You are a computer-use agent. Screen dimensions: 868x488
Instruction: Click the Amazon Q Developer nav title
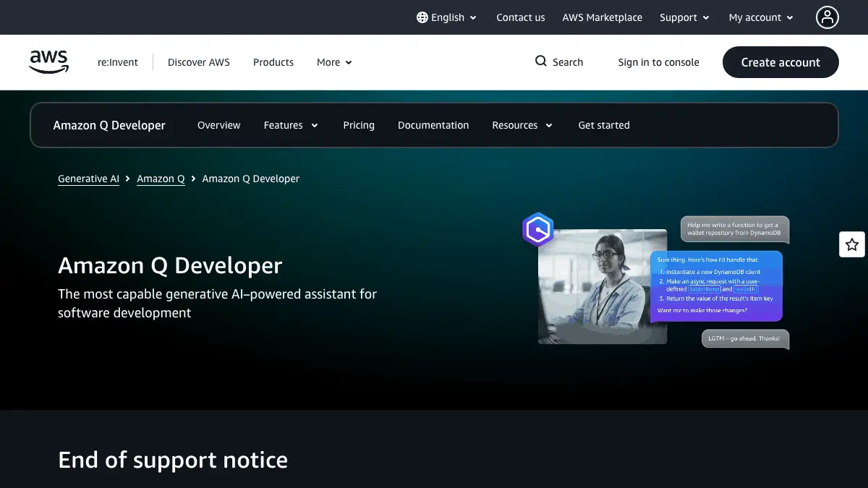(x=109, y=125)
